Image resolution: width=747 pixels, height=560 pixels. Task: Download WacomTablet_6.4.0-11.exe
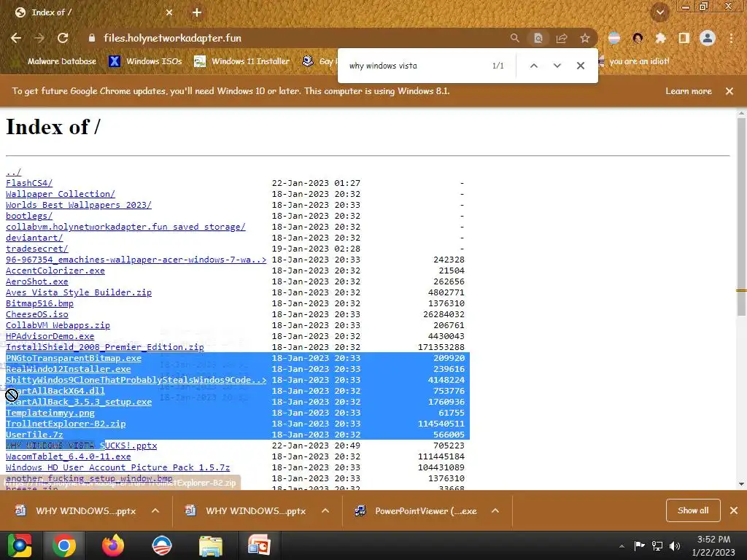[68, 456]
